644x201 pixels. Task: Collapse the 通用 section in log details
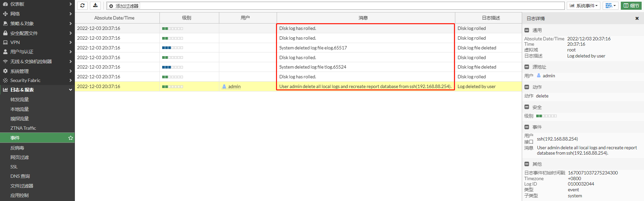point(527,30)
